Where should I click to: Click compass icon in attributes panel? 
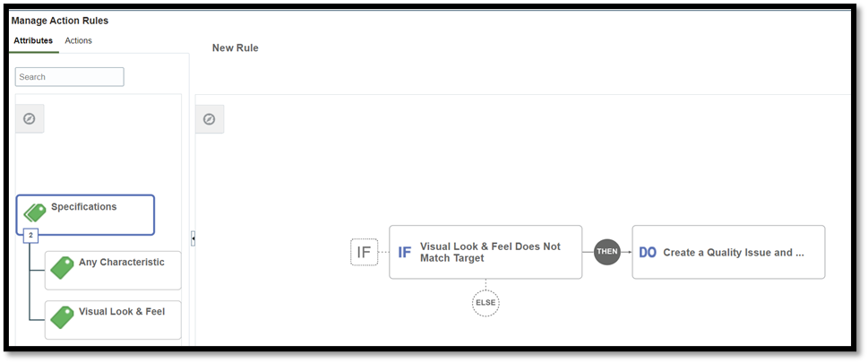[30, 118]
